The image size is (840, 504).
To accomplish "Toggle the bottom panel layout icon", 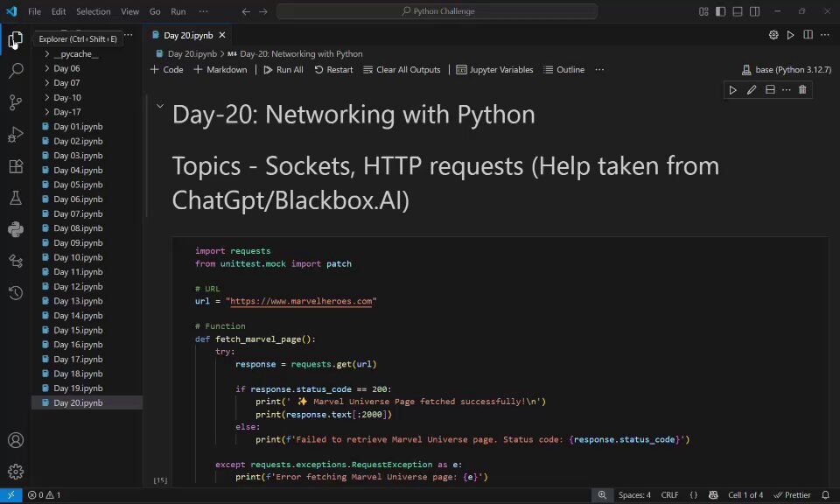I will tap(738, 11).
